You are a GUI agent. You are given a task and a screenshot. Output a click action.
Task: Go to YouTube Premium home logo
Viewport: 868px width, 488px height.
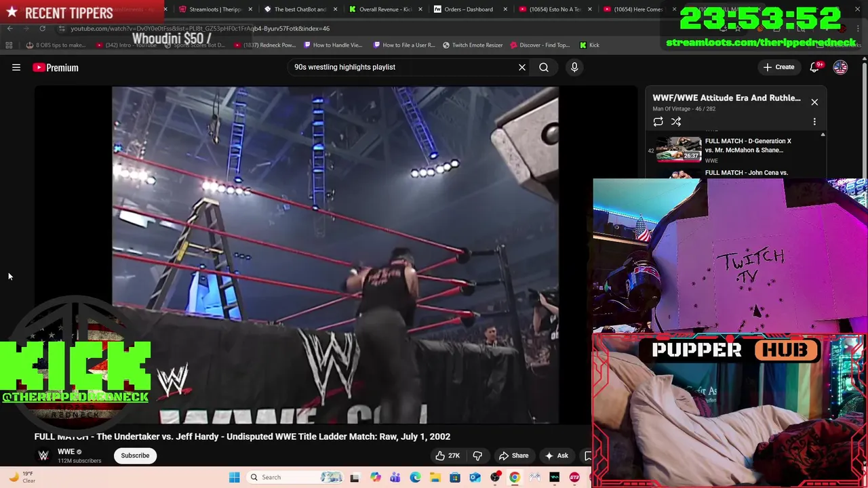tap(56, 67)
